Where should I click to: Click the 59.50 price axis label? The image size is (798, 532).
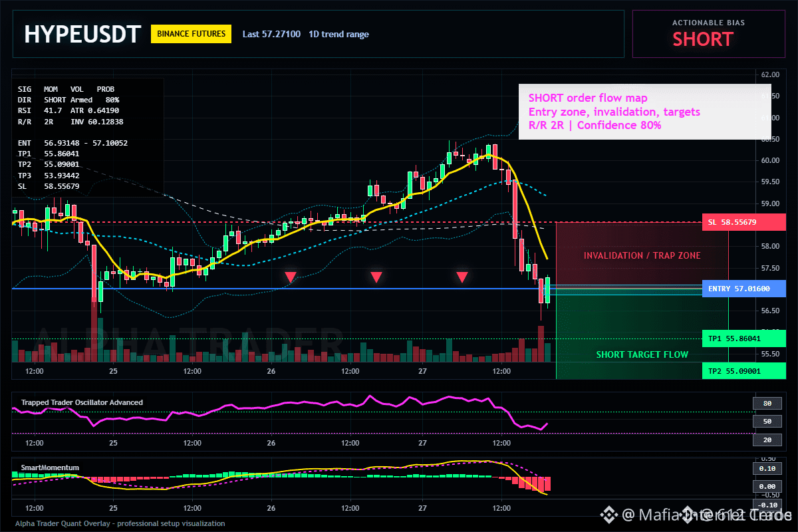click(770, 182)
